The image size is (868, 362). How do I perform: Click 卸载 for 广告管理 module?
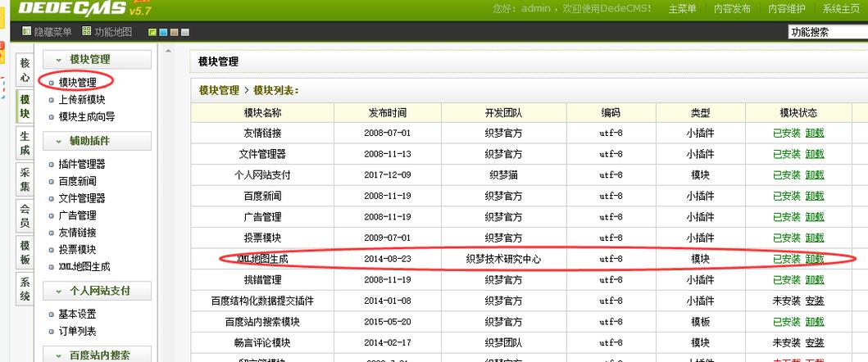815,217
